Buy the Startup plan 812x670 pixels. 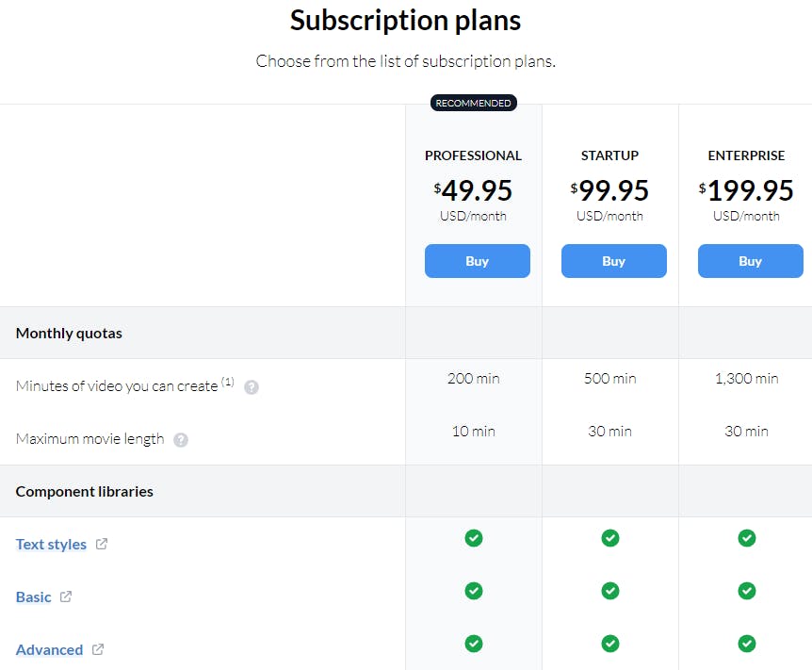click(614, 261)
